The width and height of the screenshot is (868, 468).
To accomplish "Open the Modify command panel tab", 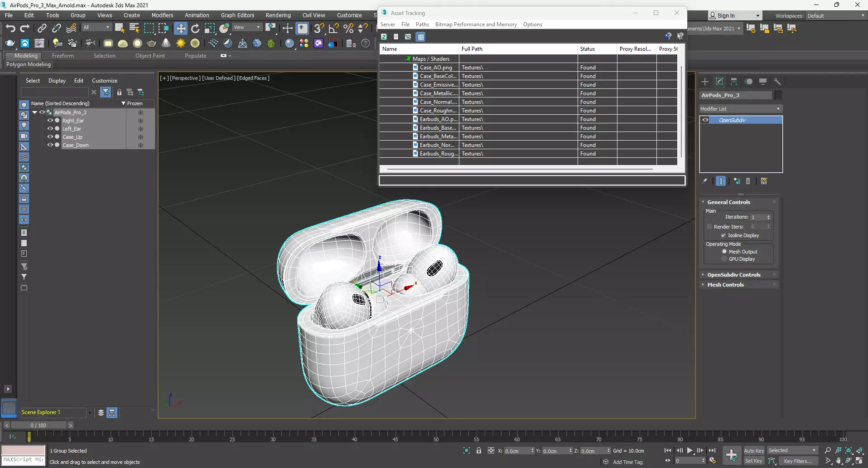I will 719,82.
